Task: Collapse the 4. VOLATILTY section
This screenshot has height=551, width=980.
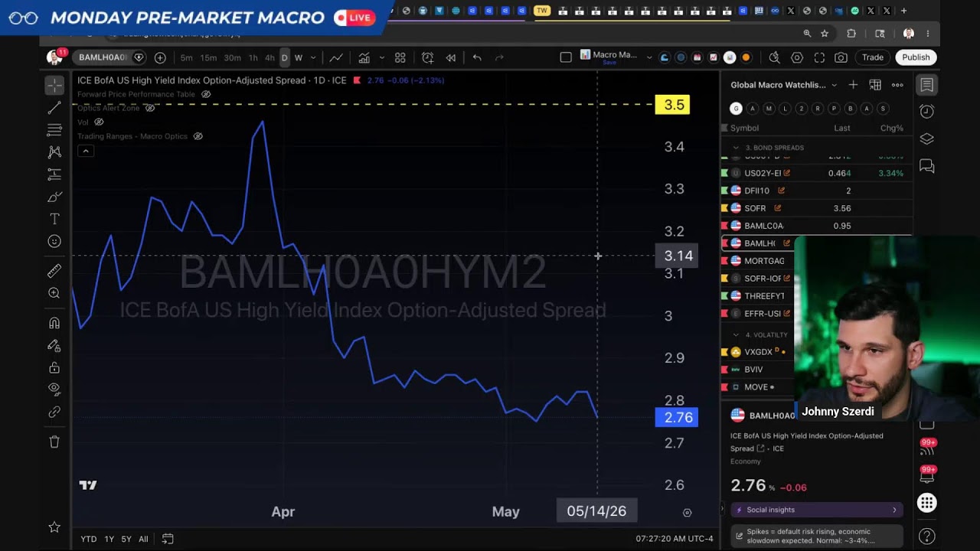Action: 736,334
